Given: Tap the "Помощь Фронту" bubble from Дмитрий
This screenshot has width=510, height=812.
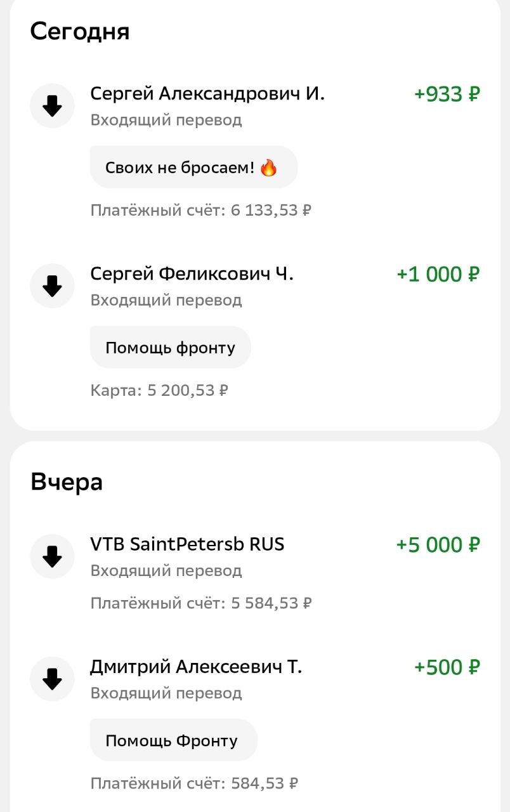Looking at the screenshot, I should click(173, 740).
